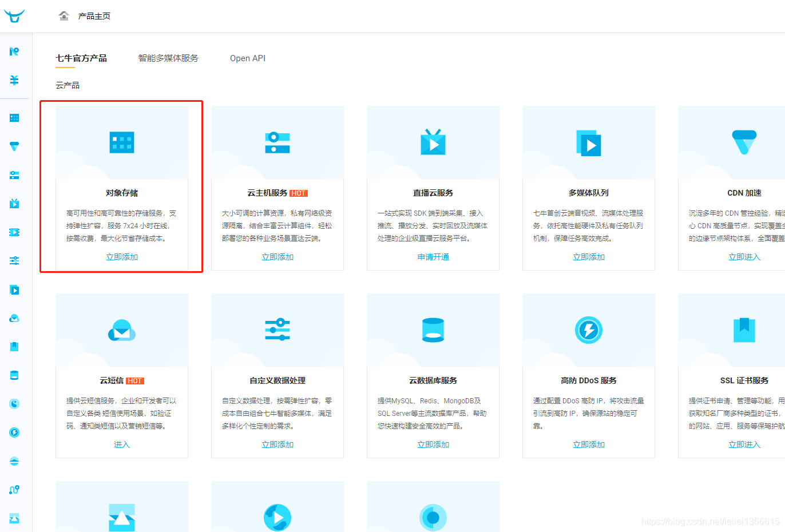The height and width of the screenshot is (532, 785).
Task: Open the Open API tab
Action: [x=248, y=58]
